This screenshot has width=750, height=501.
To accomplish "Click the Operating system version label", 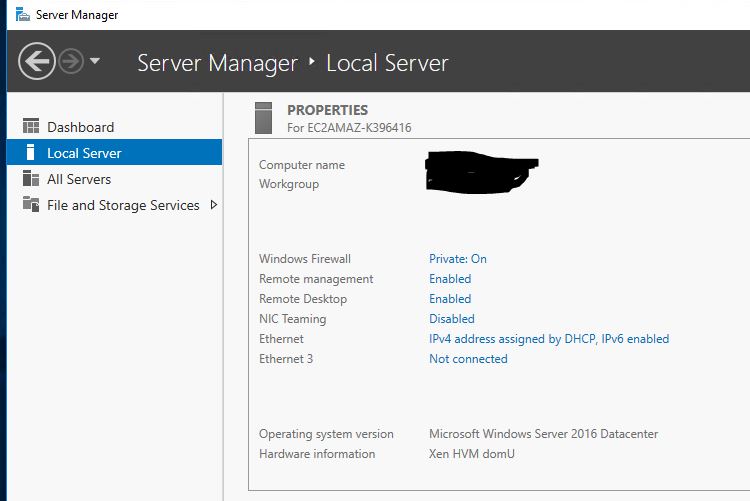I will tap(326, 434).
